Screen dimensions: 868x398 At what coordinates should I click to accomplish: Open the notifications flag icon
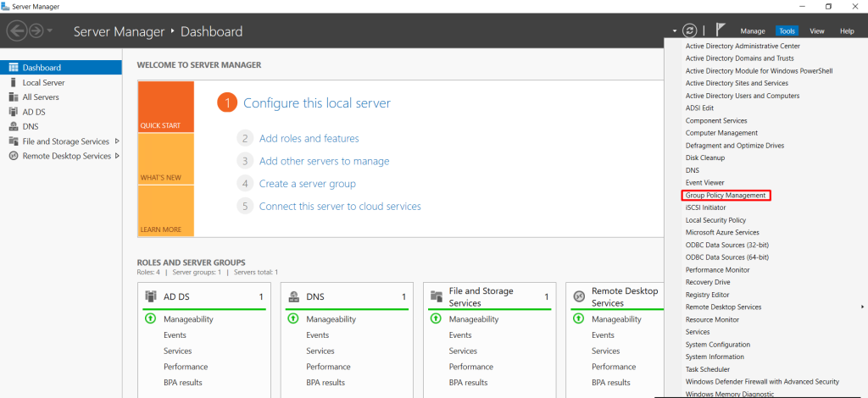click(x=721, y=30)
